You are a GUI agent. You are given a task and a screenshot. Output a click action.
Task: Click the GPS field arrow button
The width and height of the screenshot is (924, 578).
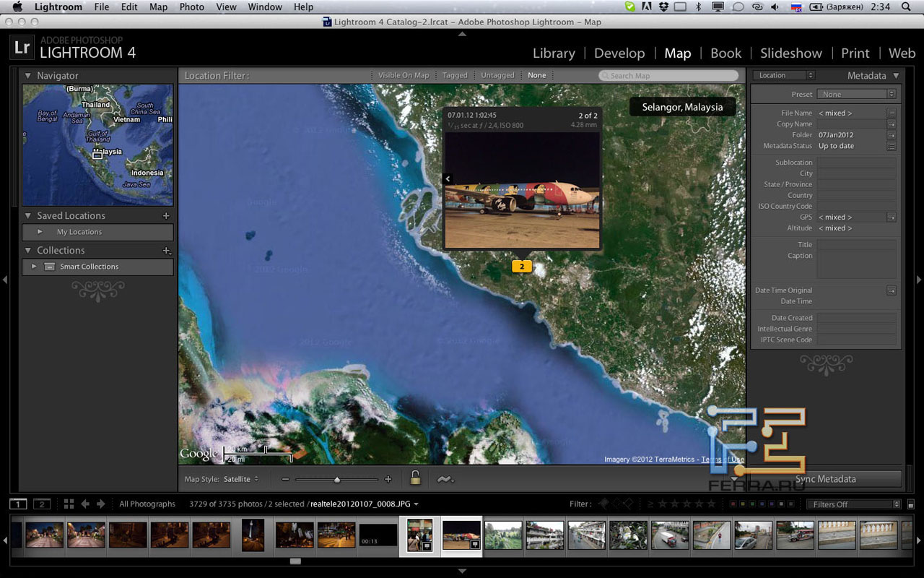point(892,217)
